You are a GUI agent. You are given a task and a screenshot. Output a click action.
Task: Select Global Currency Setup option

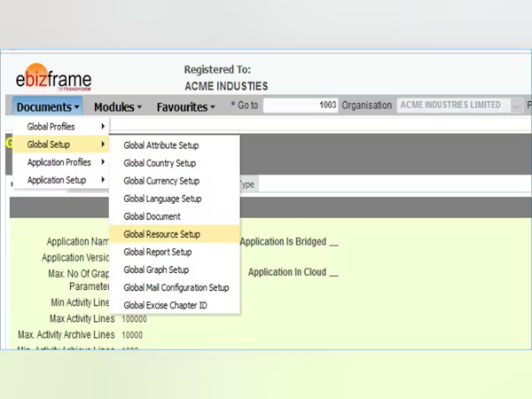(x=160, y=181)
